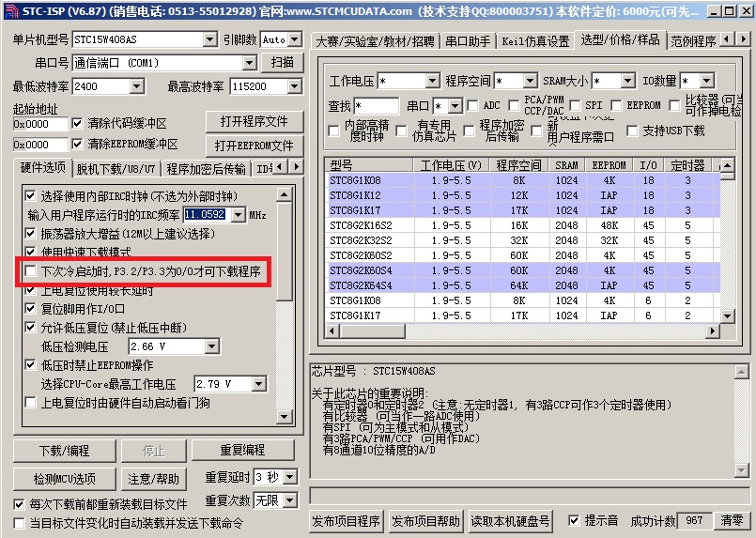Open the 范例程序 tab
Image resolution: width=756 pixels, height=538 pixels.
point(693,41)
